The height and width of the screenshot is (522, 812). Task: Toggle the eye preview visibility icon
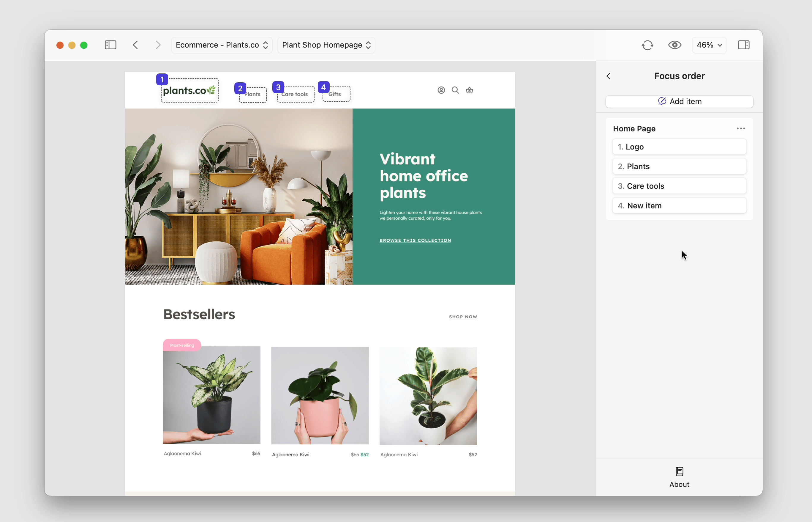pos(674,45)
